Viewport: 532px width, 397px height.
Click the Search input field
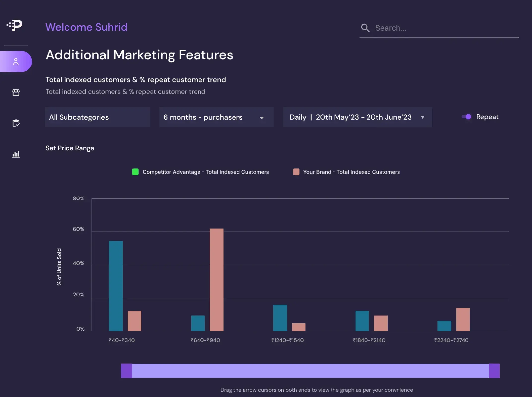point(439,28)
